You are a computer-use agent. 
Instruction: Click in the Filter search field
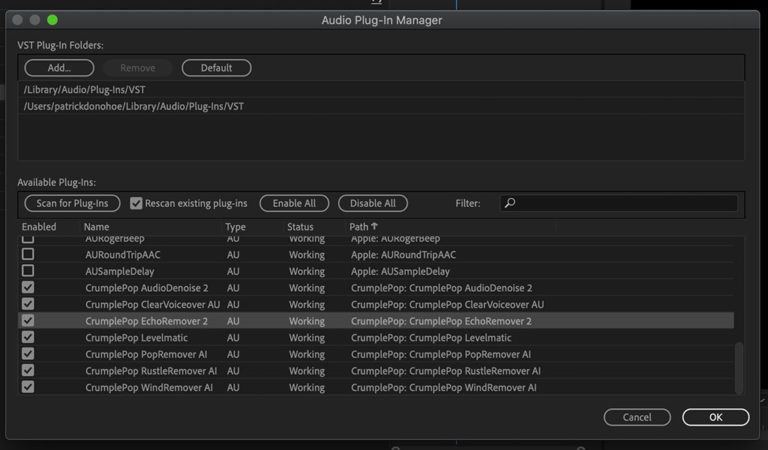point(619,203)
